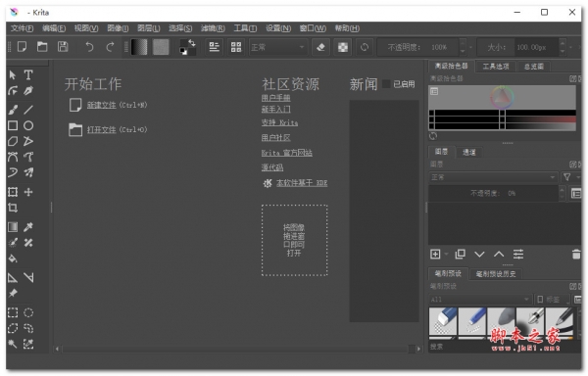
Task: Expand the brush preset tag All dropdown
Action: point(480,300)
